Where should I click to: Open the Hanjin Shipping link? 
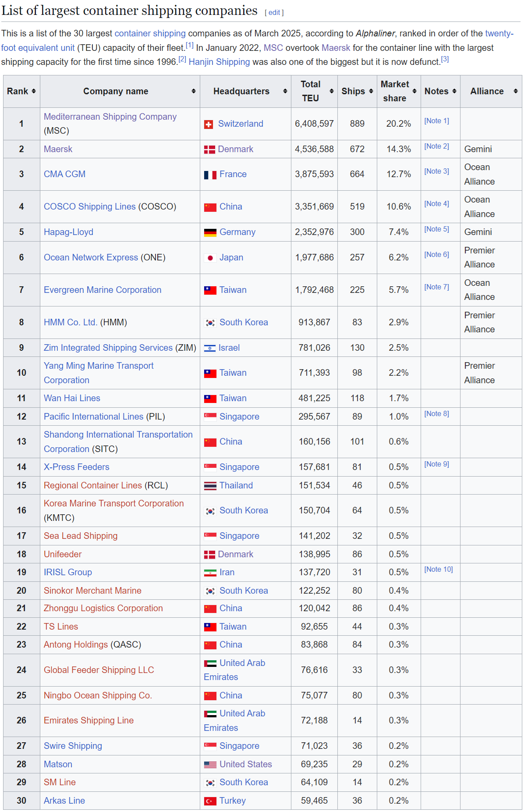[220, 62]
